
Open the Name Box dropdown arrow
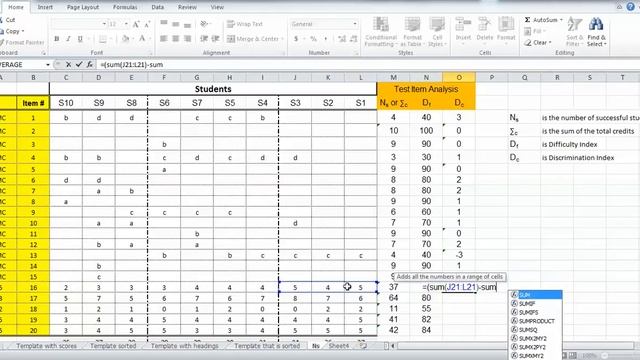(48, 64)
